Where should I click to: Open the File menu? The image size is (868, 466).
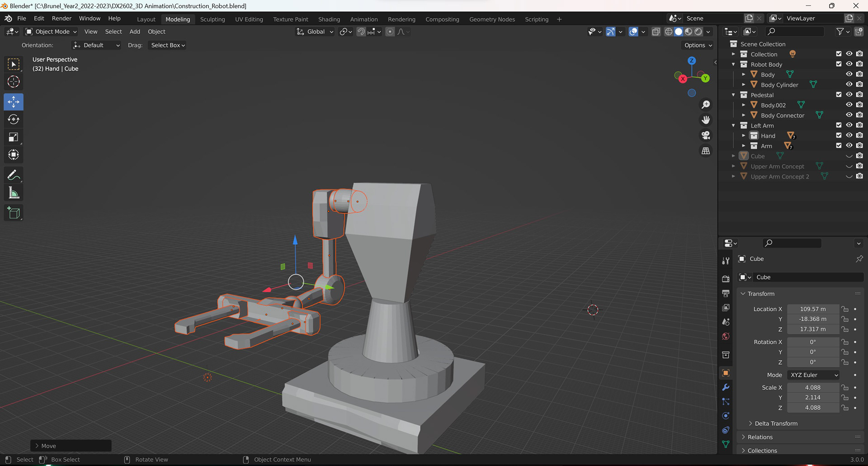click(22, 19)
